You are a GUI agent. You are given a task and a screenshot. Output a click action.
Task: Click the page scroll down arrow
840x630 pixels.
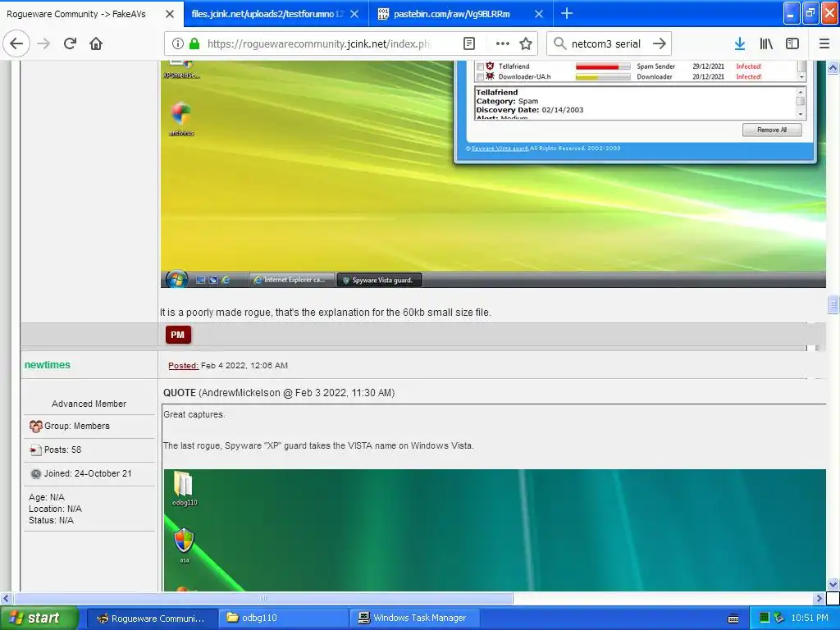pos(833,584)
